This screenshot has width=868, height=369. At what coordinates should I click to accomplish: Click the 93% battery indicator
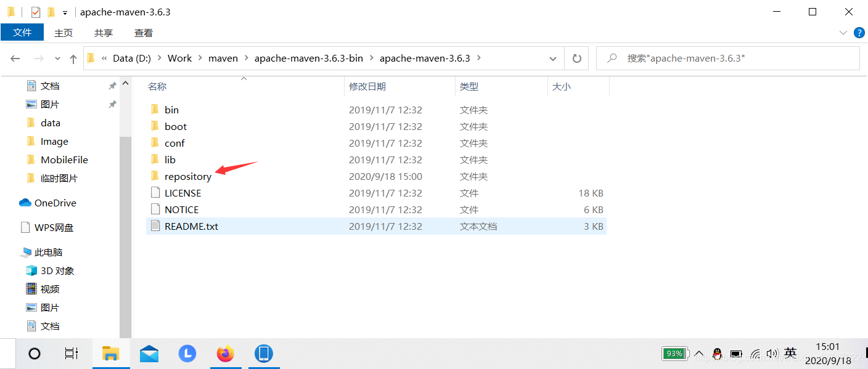(674, 354)
